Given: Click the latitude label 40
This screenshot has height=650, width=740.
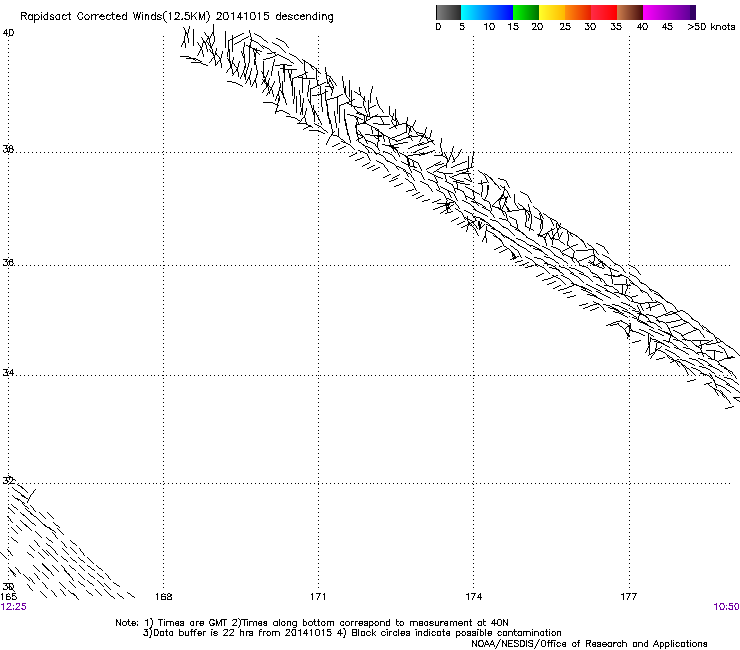Looking at the screenshot, I should click(8, 33).
